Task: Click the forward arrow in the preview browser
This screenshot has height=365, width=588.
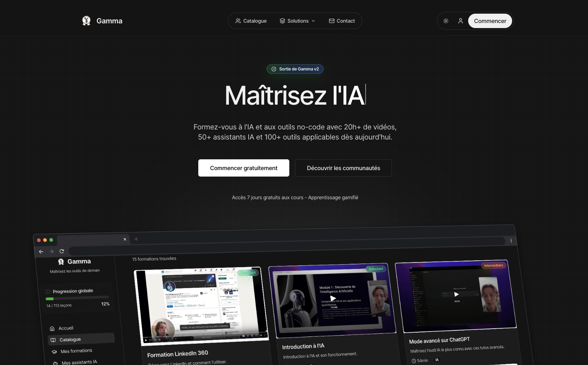Action: pos(51,251)
